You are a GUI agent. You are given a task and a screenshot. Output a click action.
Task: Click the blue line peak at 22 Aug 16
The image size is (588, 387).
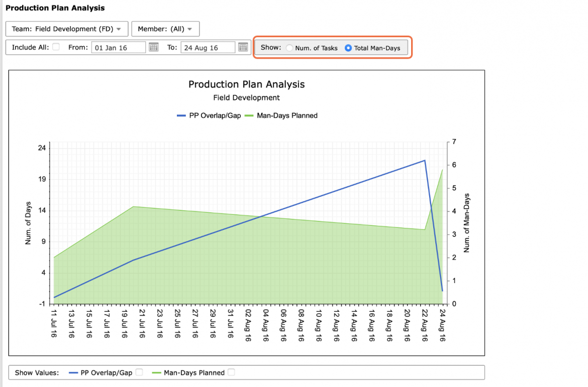coord(425,161)
